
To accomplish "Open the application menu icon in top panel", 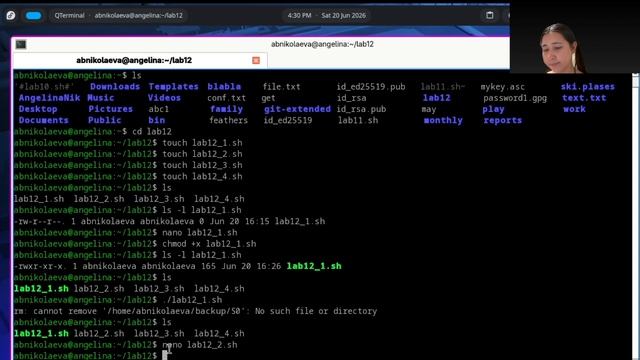I will [x=11, y=16].
